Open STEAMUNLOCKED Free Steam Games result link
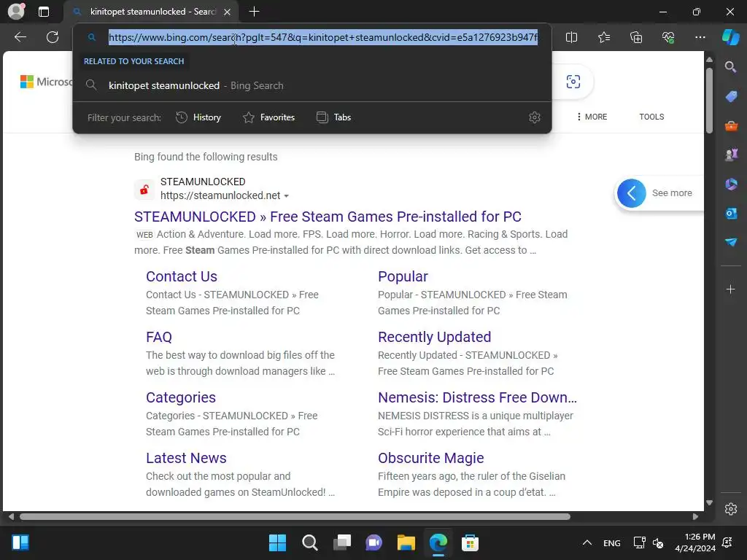The width and height of the screenshot is (747, 560). click(x=328, y=217)
